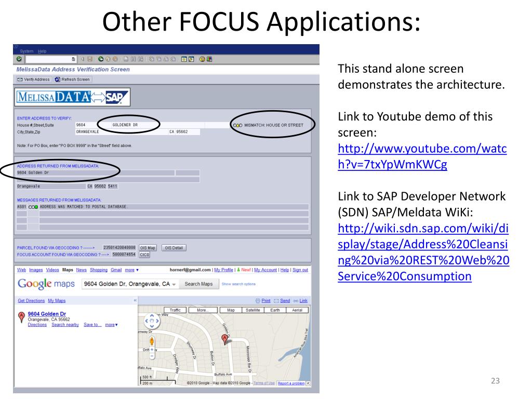The height and width of the screenshot is (399, 532).
Task: Click Show search options link
Action: pos(238,284)
